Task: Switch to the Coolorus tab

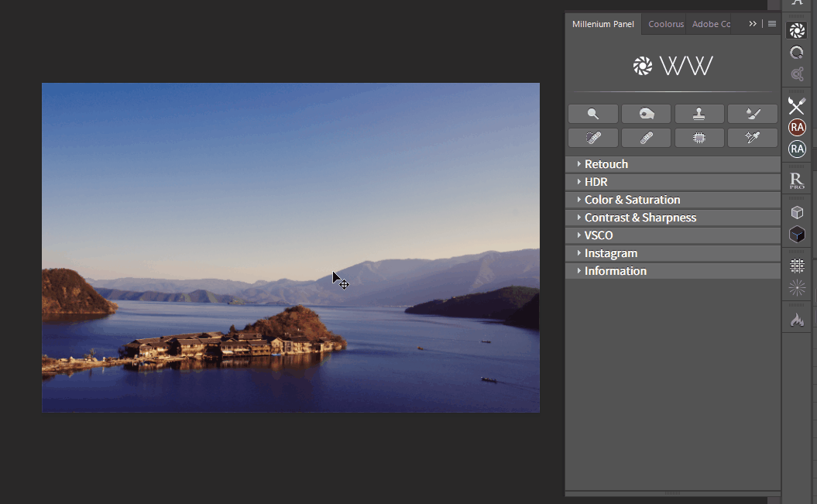Action: 665,24
